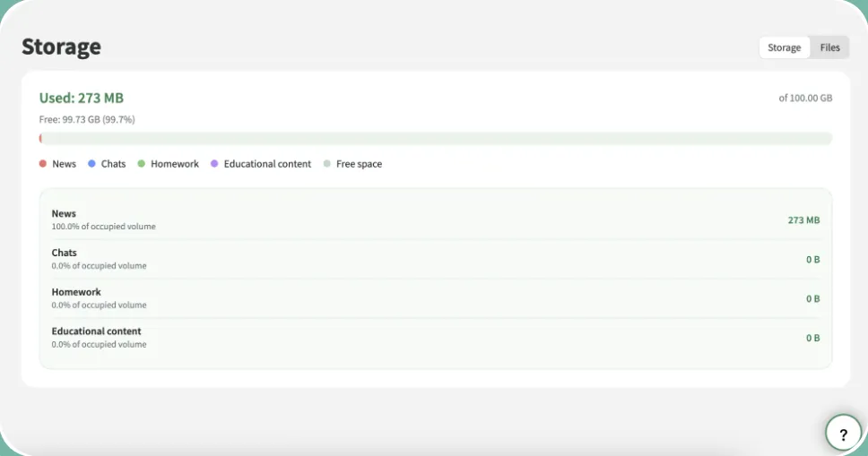Switch to the Files tab
Image resolution: width=868 pixels, height=456 pixels.
[829, 47]
